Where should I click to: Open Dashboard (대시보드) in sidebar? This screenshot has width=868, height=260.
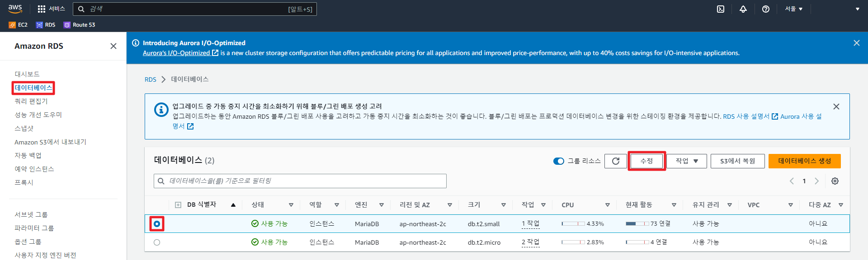coord(27,74)
